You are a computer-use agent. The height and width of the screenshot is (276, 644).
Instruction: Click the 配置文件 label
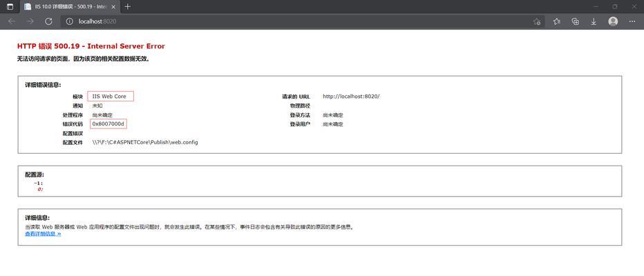tap(73, 143)
